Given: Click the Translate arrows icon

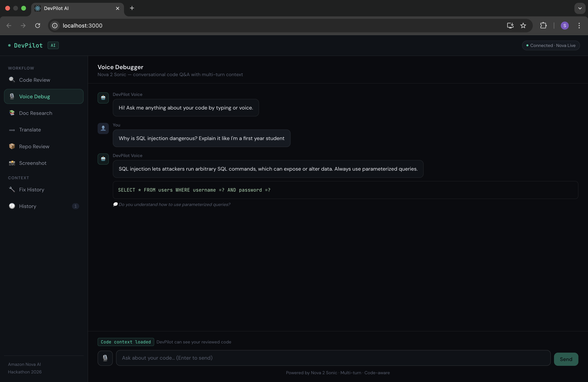Looking at the screenshot, I should [x=12, y=130].
